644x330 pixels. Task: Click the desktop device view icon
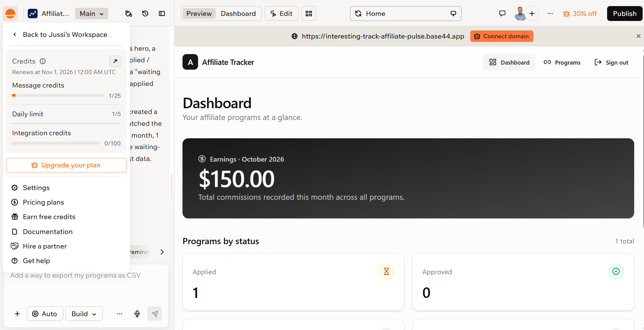(453, 14)
